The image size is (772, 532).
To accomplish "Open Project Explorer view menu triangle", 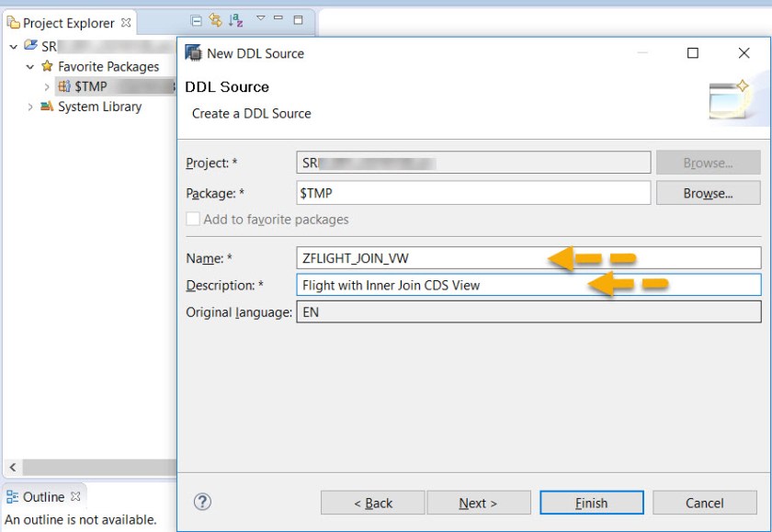I will pyautogui.click(x=260, y=18).
